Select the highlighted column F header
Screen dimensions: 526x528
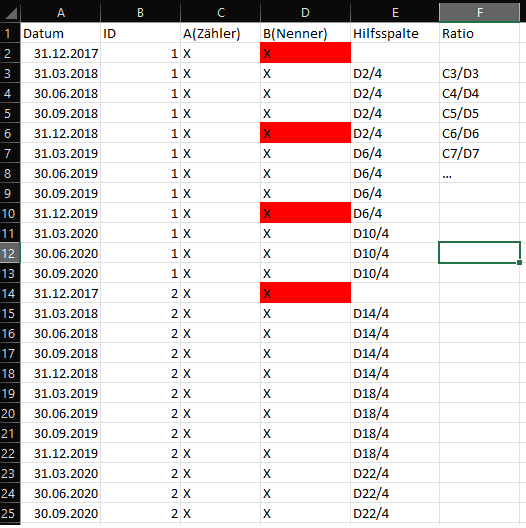click(x=480, y=13)
